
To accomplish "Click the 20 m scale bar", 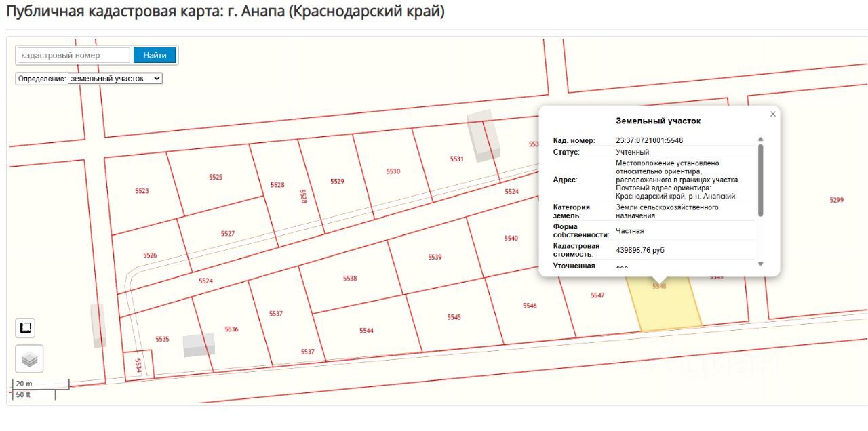I will click(41, 384).
